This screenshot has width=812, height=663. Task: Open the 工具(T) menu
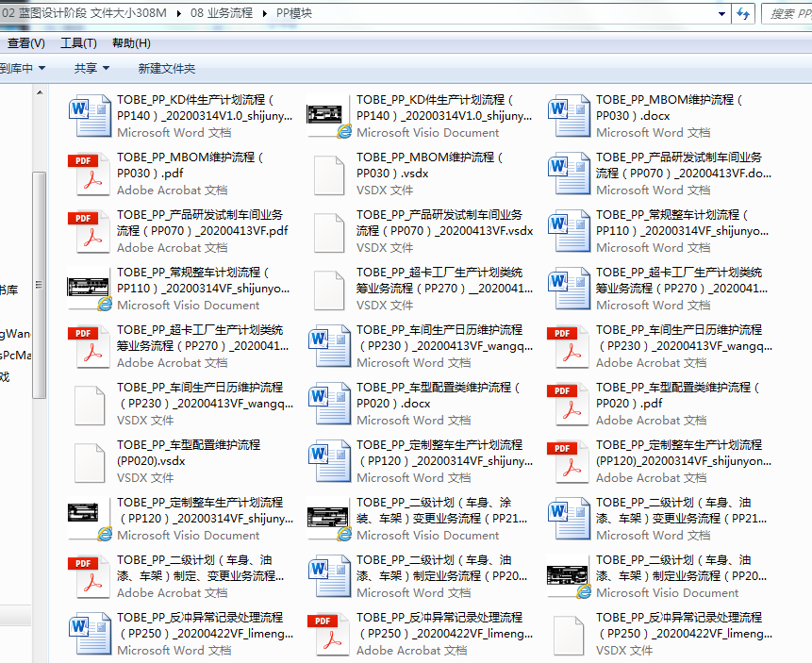click(x=78, y=43)
